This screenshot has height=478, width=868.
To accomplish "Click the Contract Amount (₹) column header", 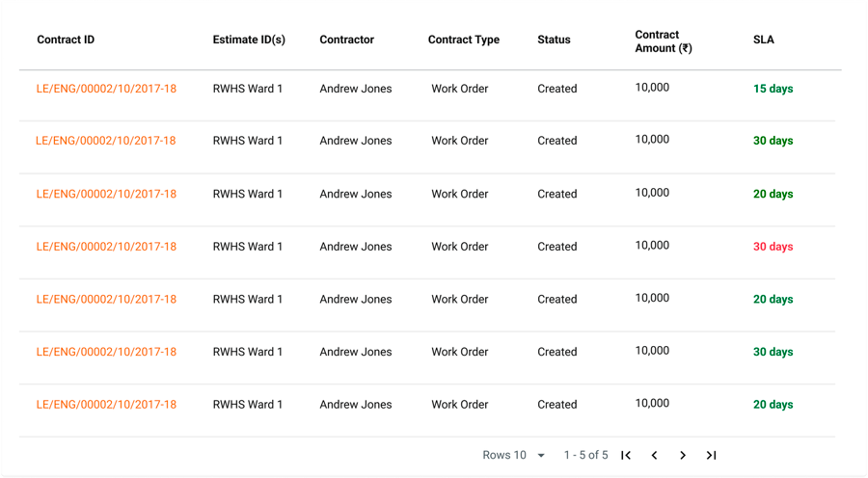I will click(x=664, y=41).
